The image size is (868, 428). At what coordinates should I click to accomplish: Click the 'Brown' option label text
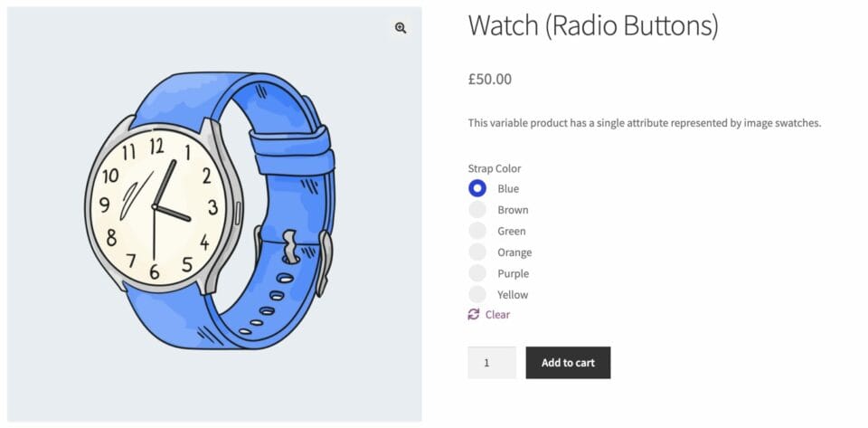(x=513, y=210)
